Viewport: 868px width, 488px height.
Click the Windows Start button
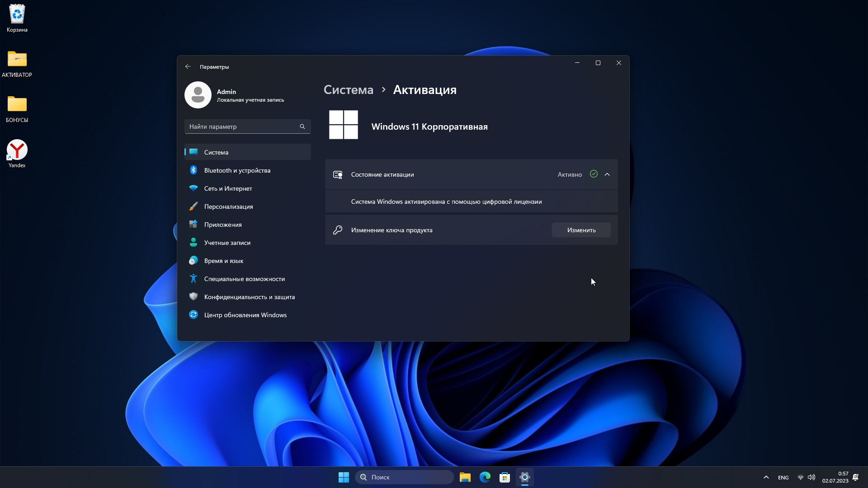pos(344,477)
